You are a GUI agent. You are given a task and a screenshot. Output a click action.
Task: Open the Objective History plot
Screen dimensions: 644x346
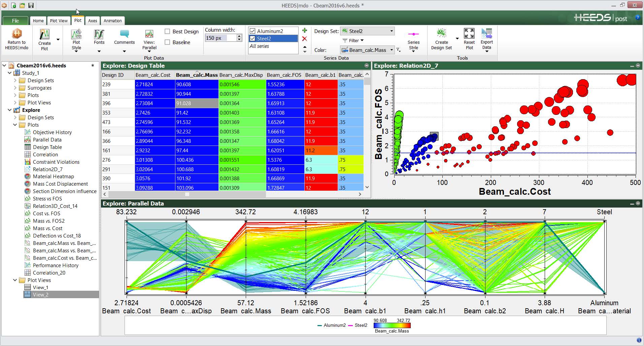tap(52, 132)
